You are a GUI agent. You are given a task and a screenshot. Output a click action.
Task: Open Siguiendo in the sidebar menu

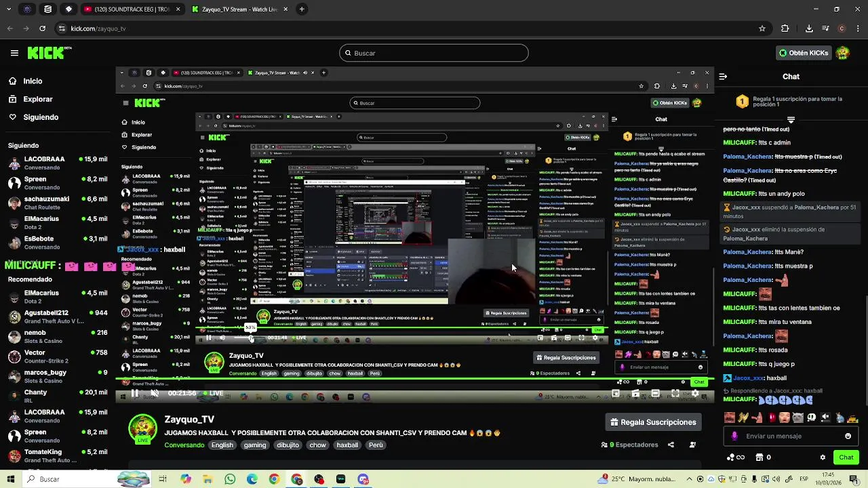[x=41, y=117]
